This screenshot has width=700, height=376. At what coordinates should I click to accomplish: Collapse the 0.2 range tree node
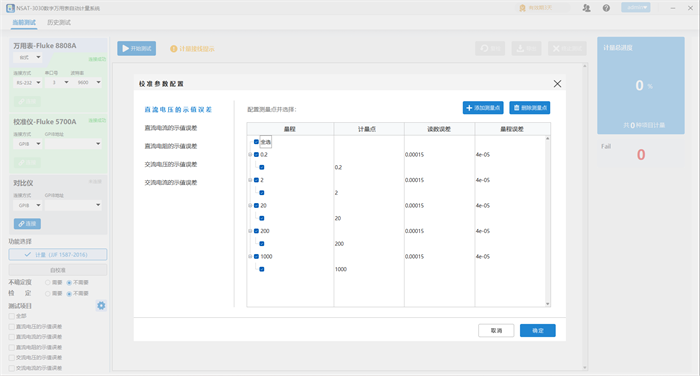[250, 155]
